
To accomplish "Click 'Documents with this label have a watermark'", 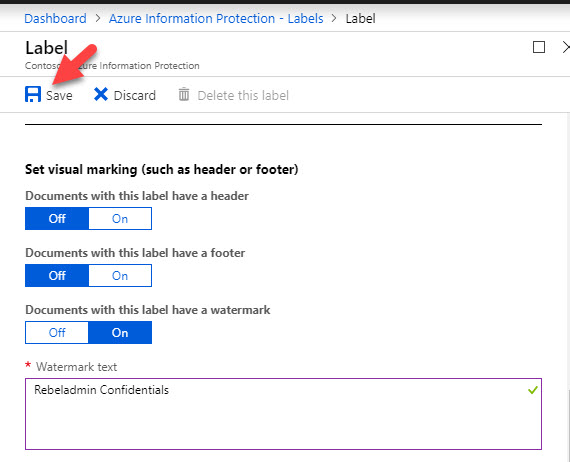I will (x=148, y=310).
